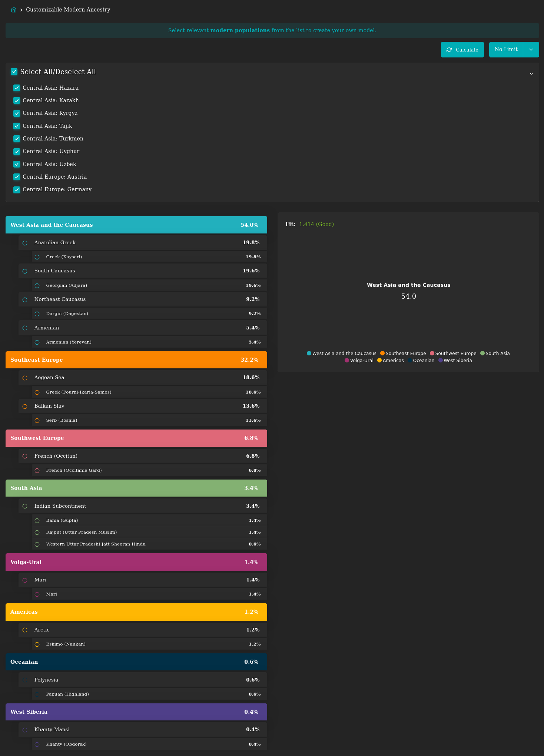Image resolution: width=544 pixels, height=756 pixels.
Task: Click the Southwest Europe legend color dot
Action: click(x=432, y=353)
